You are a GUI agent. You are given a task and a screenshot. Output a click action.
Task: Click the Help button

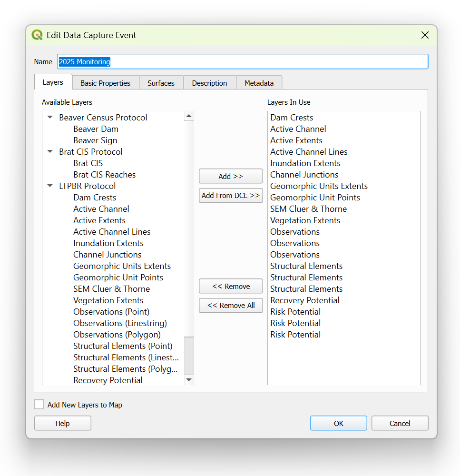click(62, 423)
